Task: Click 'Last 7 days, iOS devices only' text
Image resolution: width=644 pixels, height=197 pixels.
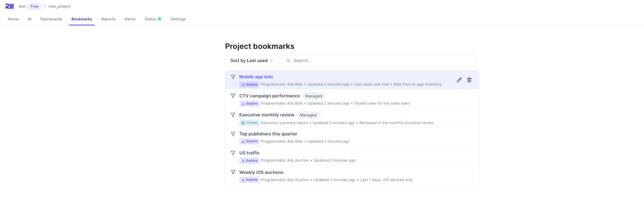Action: 386,180
